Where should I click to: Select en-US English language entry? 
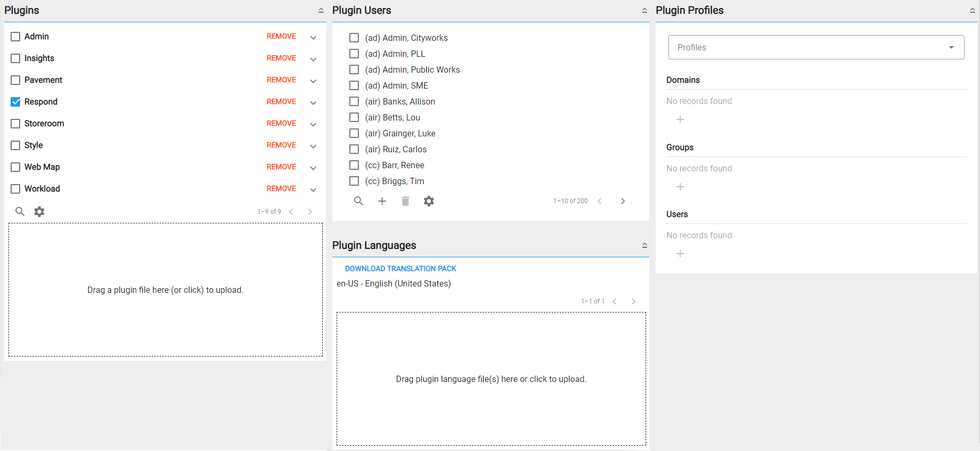(x=393, y=284)
